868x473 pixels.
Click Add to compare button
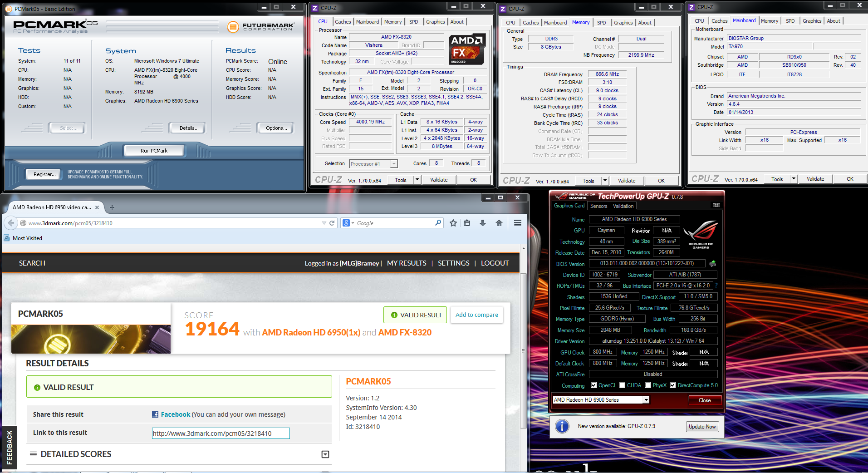tap(476, 315)
